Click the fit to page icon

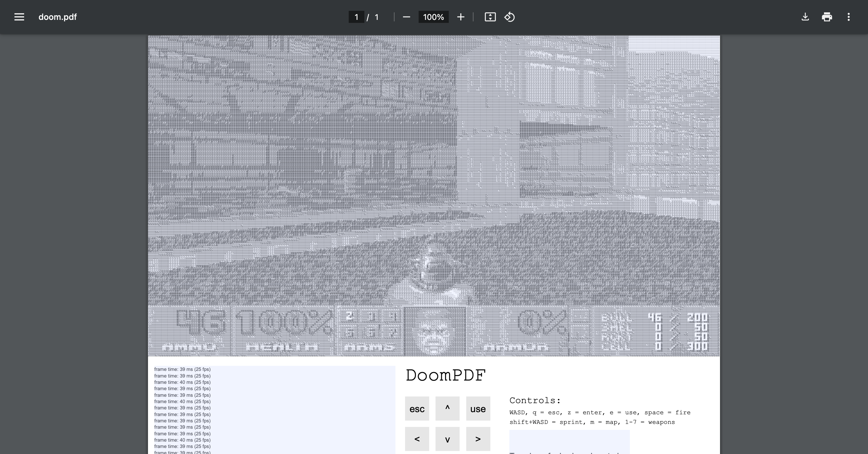pos(490,17)
